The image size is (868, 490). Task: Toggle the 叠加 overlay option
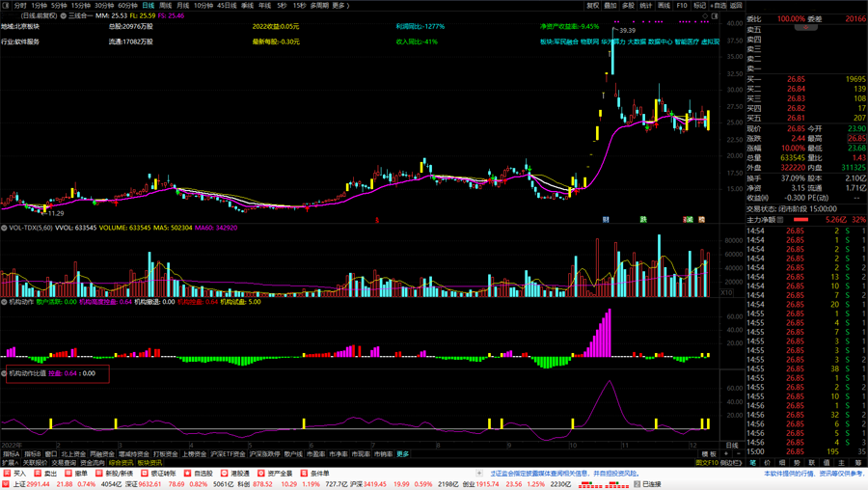coord(610,6)
